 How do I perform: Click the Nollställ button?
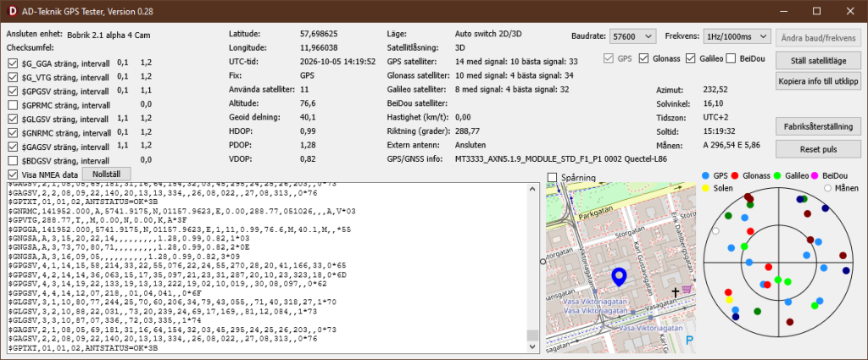[x=108, y=174]
